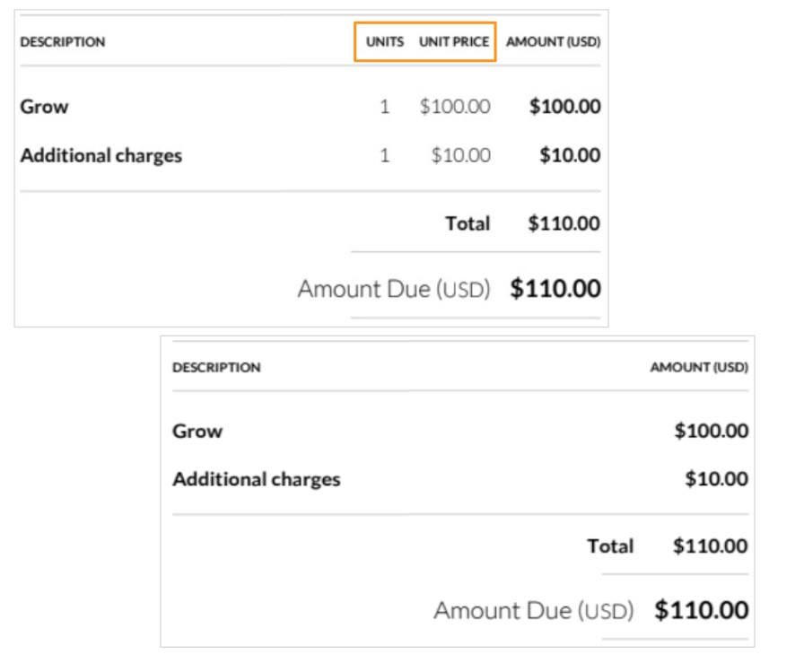Click the Total label in lower invoice
Screen dimensions: 804x672
(x=610, y=545)
